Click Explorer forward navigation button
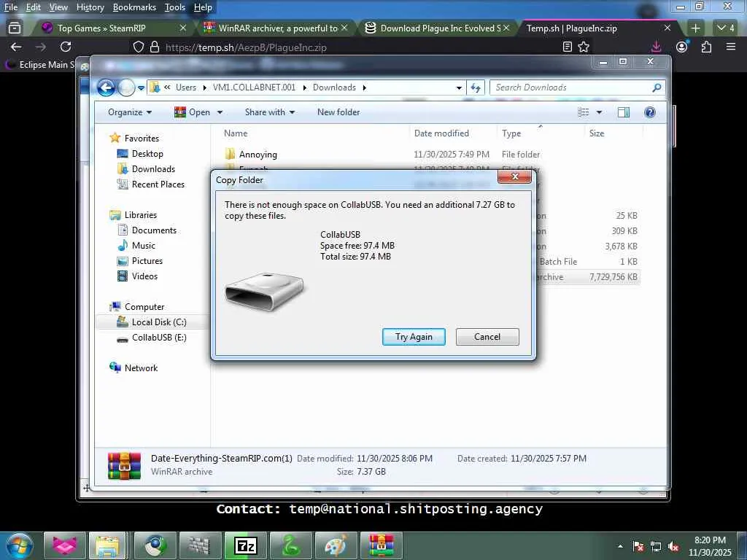 point(126,87)
